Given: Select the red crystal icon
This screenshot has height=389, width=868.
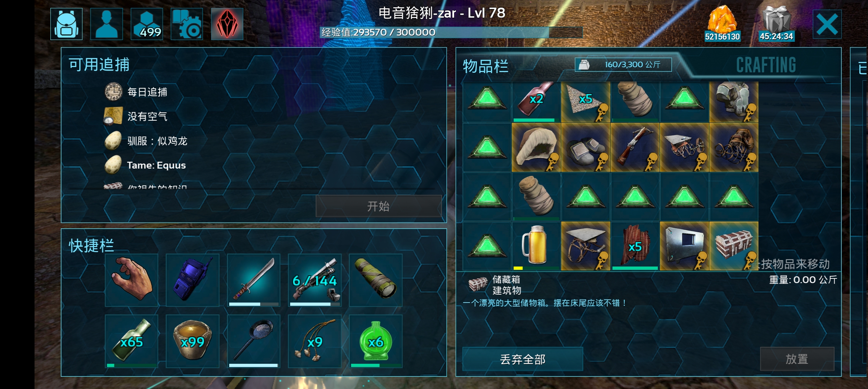Looking at the screenshot, I should (227, 24).
